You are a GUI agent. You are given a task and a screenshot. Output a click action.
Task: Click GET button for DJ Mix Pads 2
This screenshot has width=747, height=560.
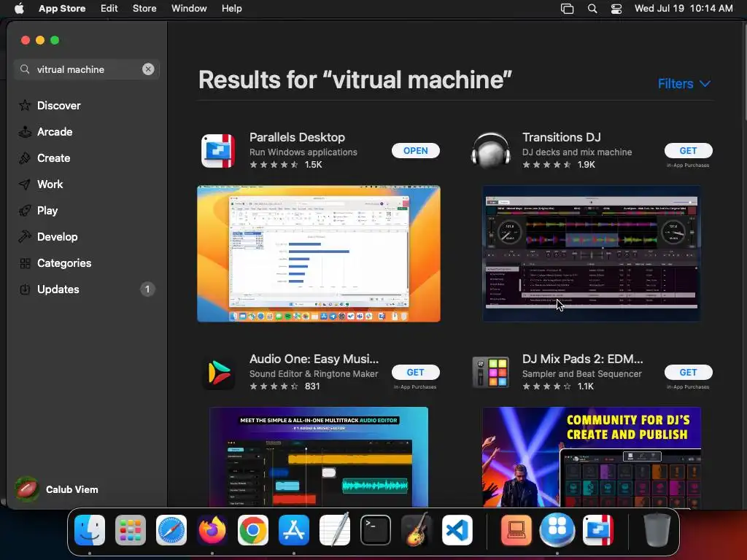click(x=688, y=373)
